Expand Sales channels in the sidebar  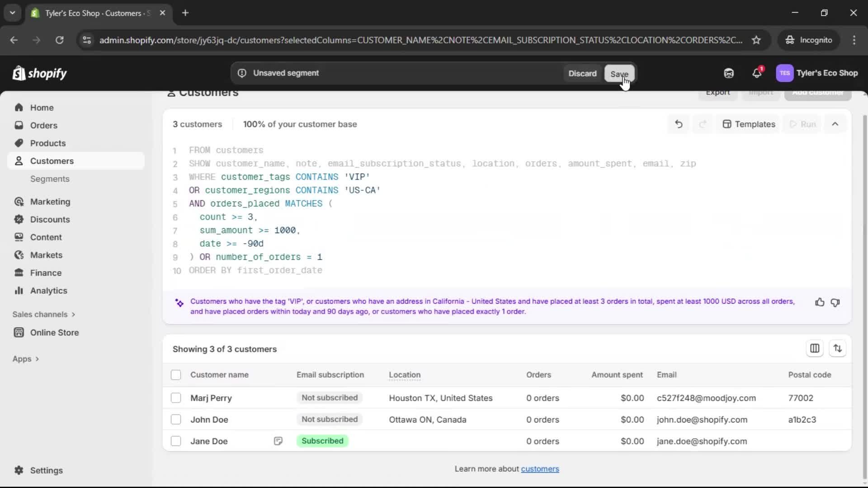[x=43, y=314]
